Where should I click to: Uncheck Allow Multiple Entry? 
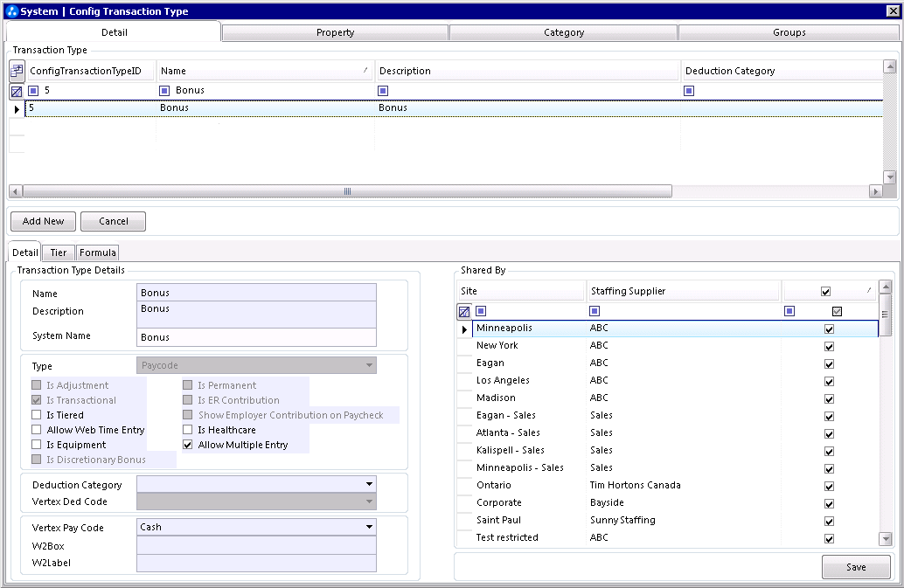click(187, 445)
